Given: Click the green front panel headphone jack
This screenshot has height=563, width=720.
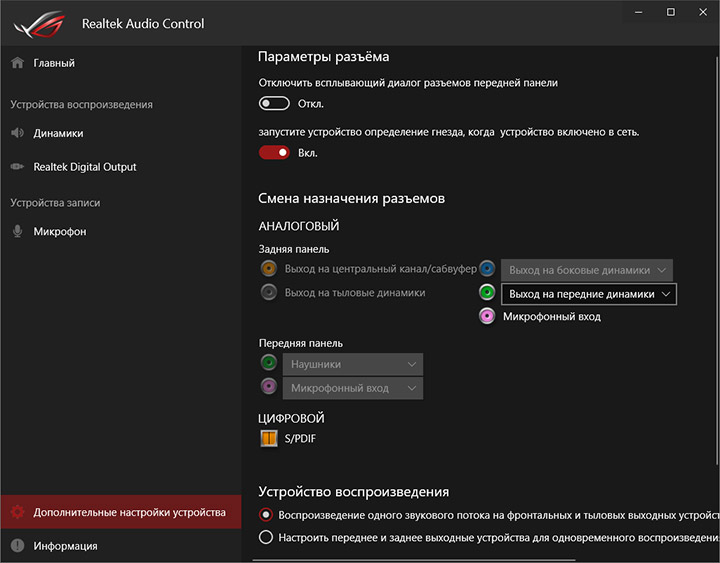Looking at the screenshot, I should click(268, 363).
